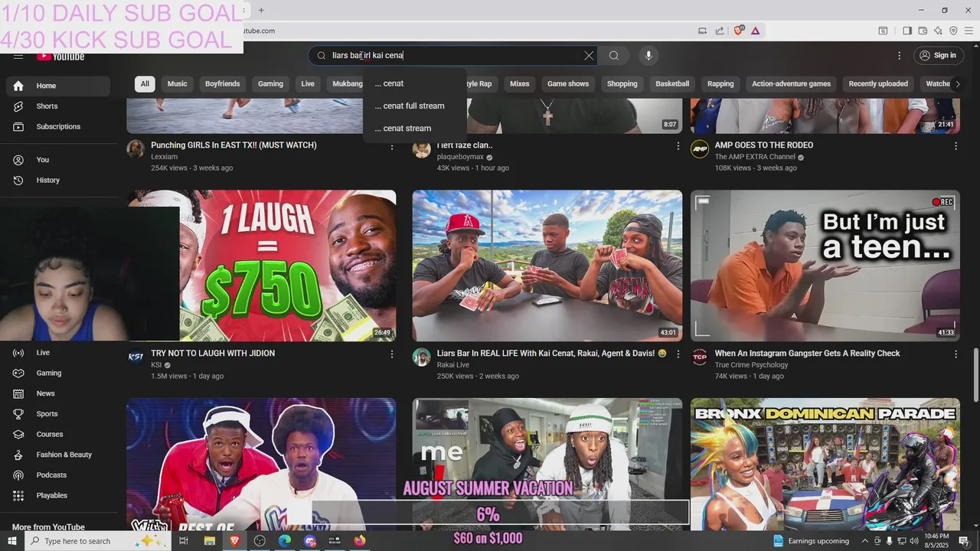Click KSI channel avatar
The image size is (980, 551).
point(136,357)
